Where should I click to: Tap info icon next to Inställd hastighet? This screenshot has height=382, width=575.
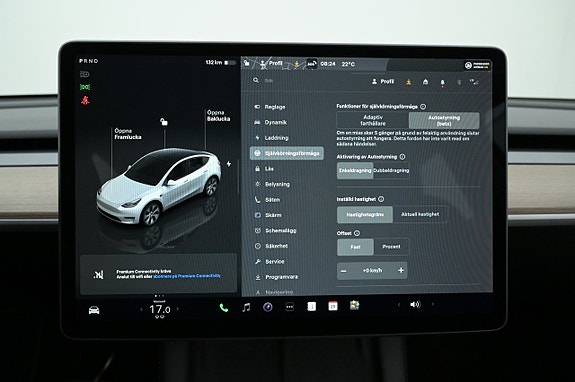click(381, 199)
